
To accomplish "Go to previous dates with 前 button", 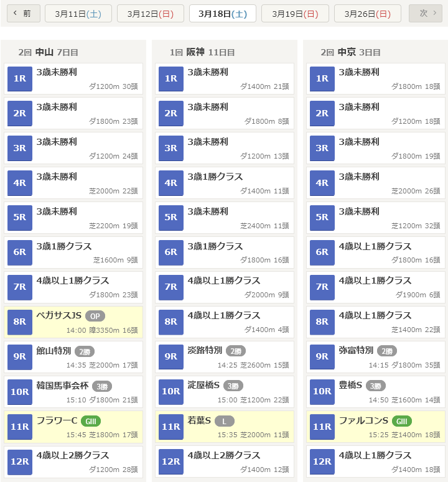I will [x=24, y=14].
